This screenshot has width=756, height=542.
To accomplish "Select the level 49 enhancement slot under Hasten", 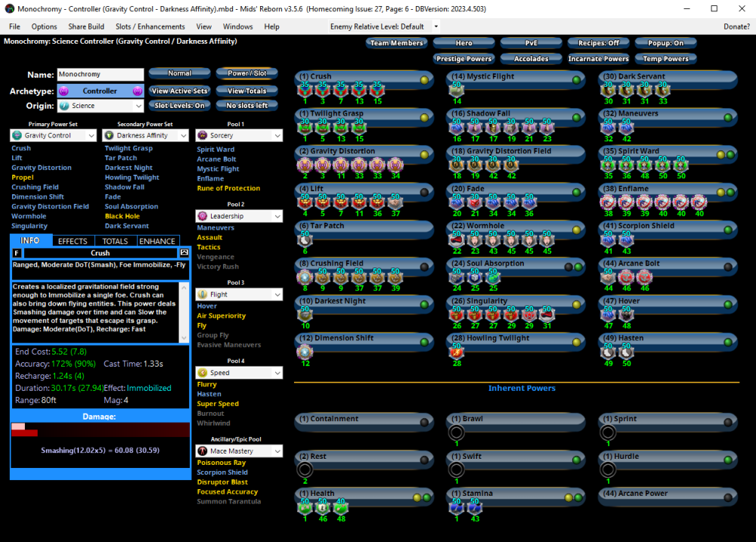I will (x=609, y=352).
